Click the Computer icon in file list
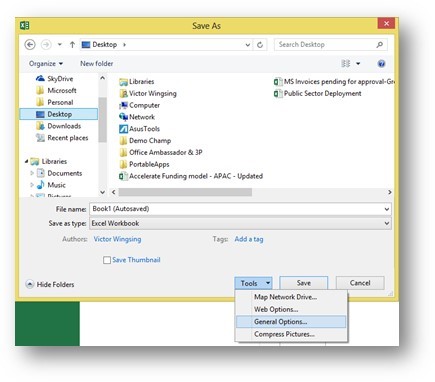The image size is (435, 382). coord(123,105)
